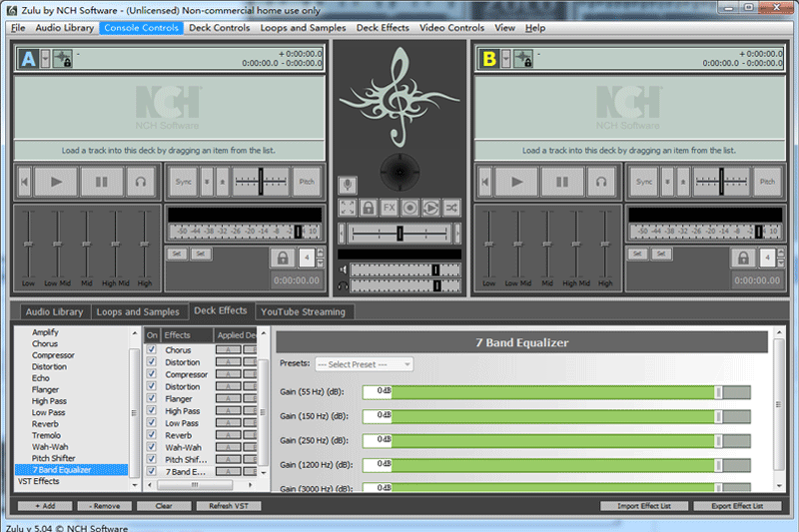This screenshot has height=532, width=799.
Task: Pause Deck B playback
Action: (x=562, y=182)
